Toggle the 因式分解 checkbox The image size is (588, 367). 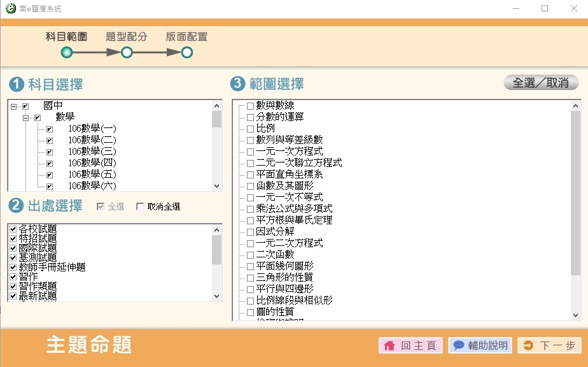pyautogui.click(x=250, y=232)
